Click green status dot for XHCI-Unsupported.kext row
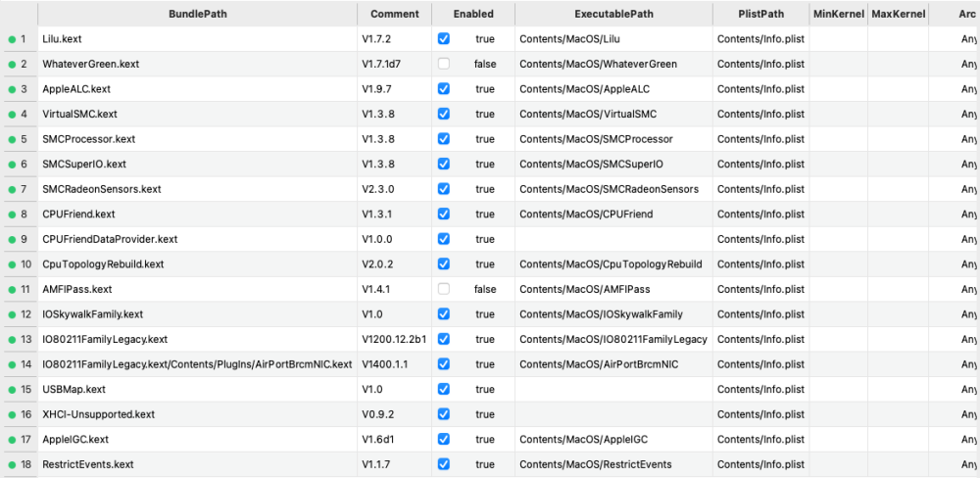Screen dimensions: 980x478 point(11,414)
